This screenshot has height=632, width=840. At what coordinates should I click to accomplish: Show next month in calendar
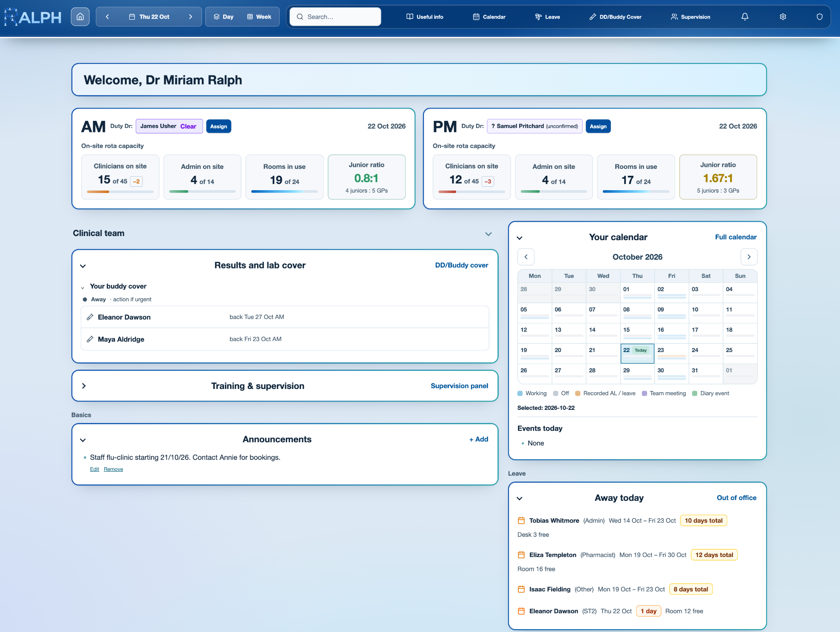click(749, 257)
